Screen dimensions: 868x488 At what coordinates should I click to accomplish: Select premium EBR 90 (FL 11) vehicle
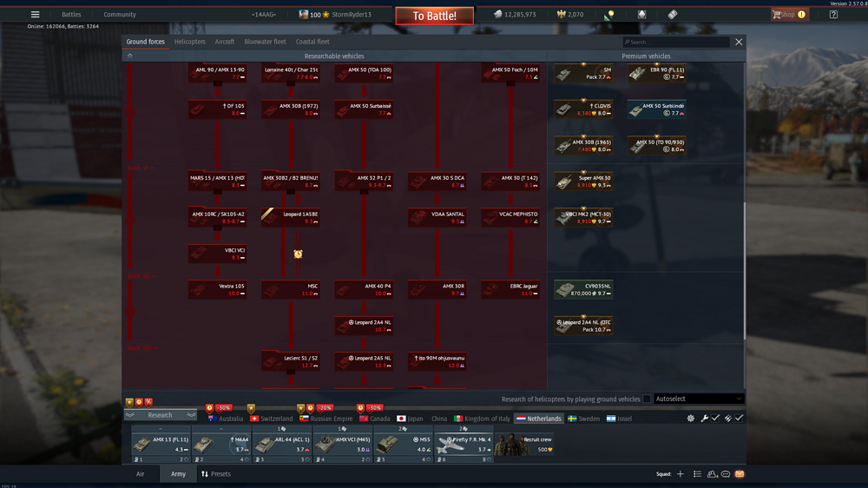[x=656, y=73]
